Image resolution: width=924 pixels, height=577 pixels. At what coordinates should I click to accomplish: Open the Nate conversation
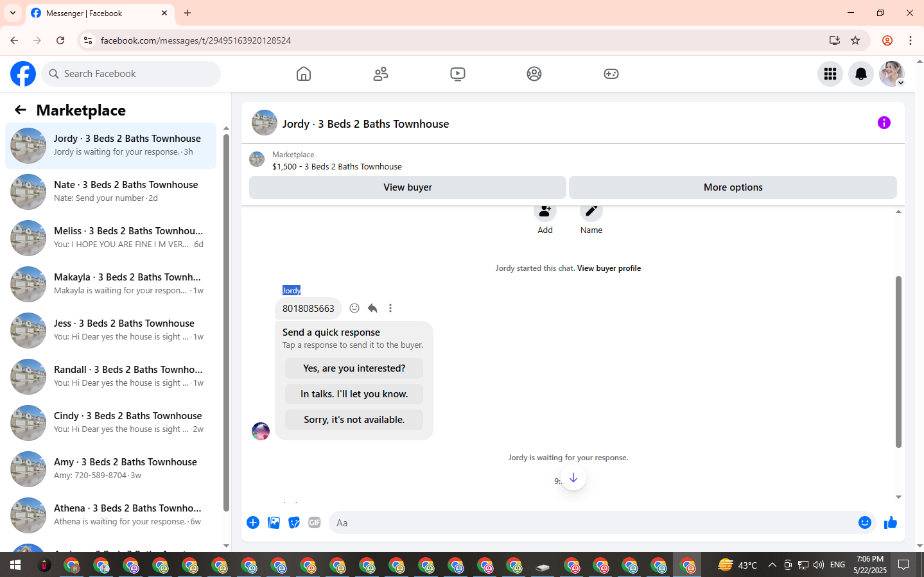click(x=110, y=192)
